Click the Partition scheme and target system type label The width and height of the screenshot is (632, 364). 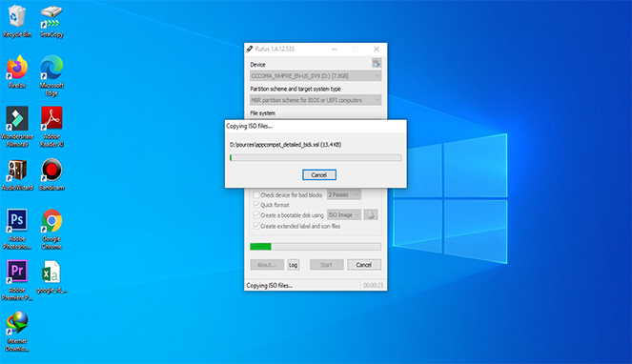296,89
